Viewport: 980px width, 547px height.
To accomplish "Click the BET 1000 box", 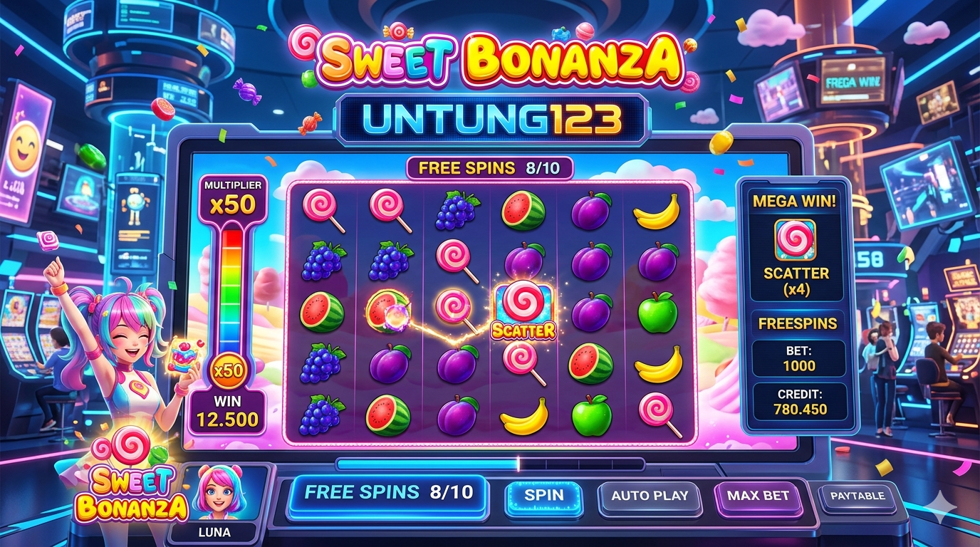I will pyautogui.click(x=800, y=358).
